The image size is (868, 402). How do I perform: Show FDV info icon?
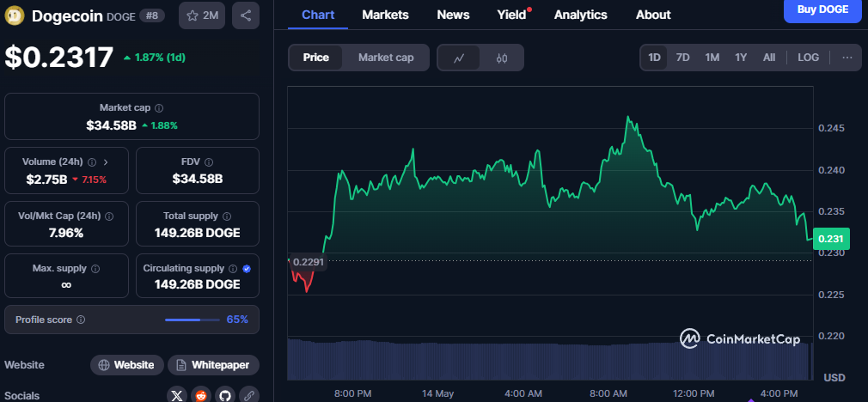click(x=209, y=162)
